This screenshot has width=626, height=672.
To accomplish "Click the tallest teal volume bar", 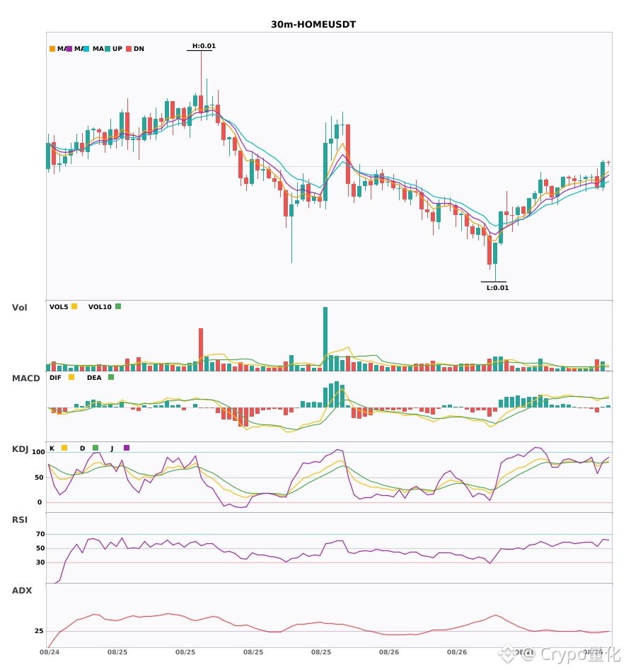I will (x=325, y=339).
